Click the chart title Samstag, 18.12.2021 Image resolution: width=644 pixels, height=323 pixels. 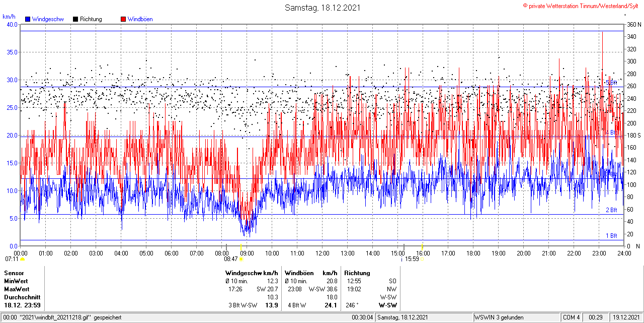coord(323,8)
